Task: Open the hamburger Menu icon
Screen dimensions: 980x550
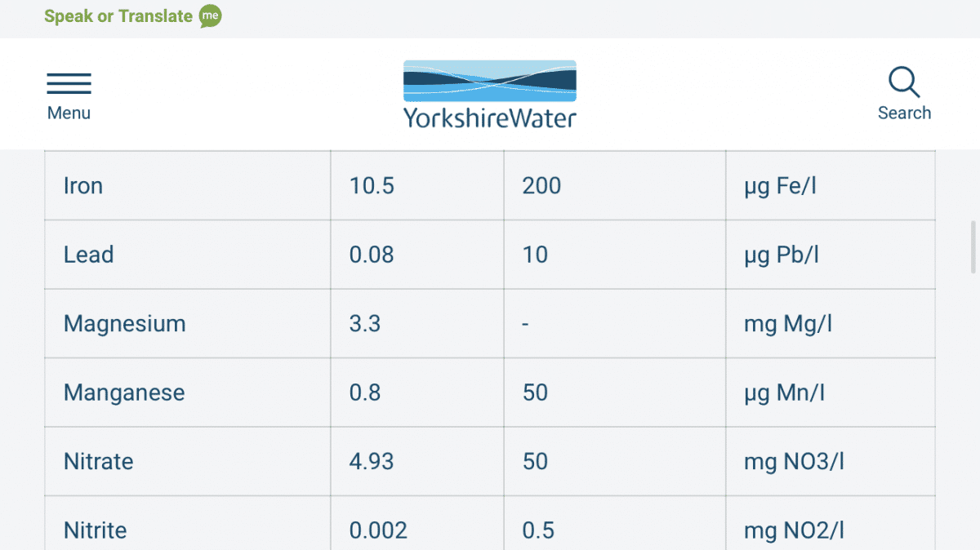Action: pos(69,83)
